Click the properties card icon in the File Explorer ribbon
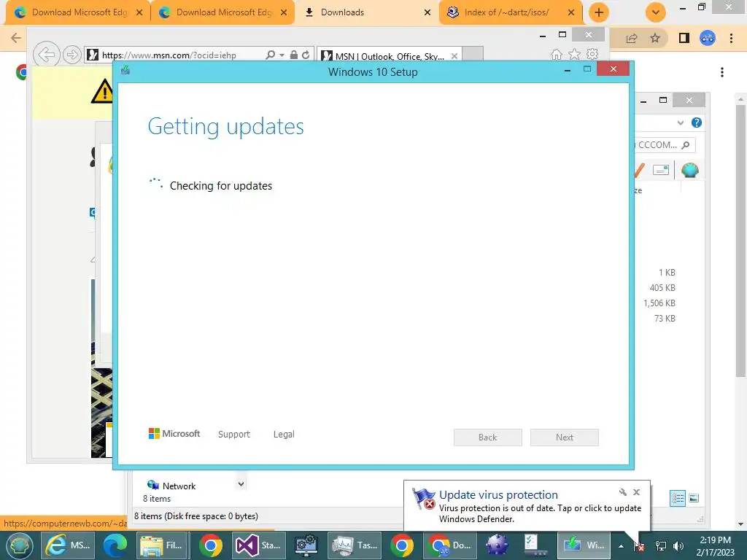Screen dimensions: 747x560 [661, 170]
